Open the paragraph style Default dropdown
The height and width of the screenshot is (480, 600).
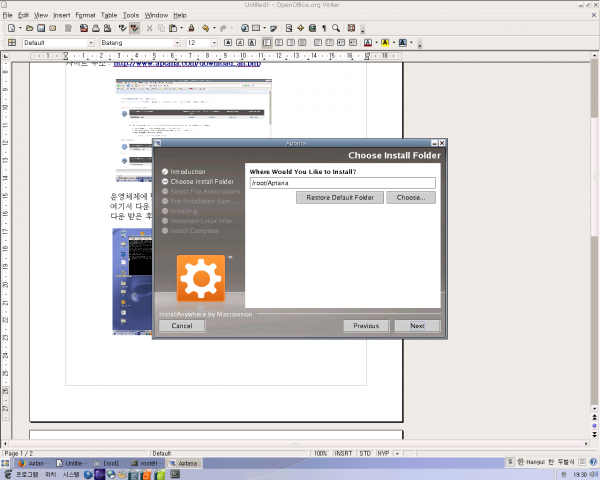[91, 42]
